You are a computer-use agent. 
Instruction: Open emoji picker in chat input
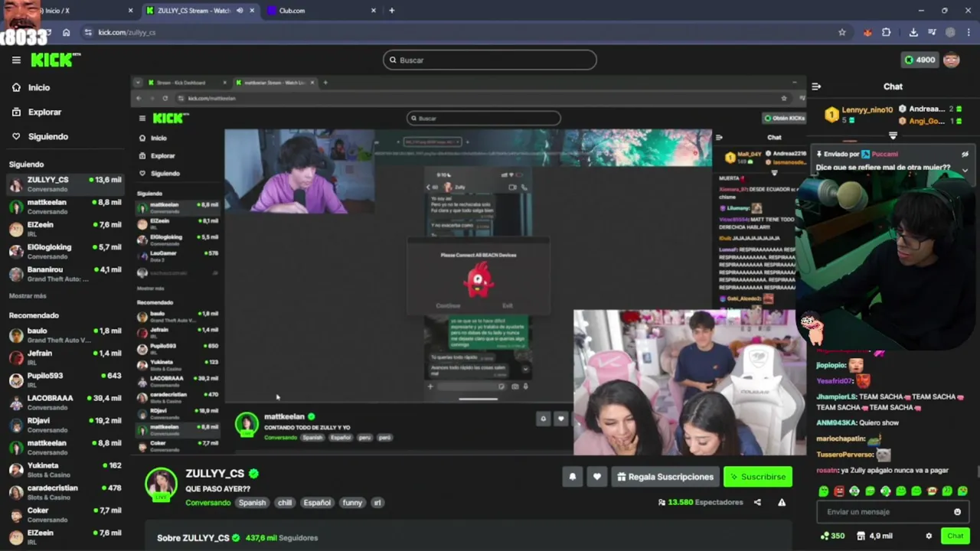(957, 512)
